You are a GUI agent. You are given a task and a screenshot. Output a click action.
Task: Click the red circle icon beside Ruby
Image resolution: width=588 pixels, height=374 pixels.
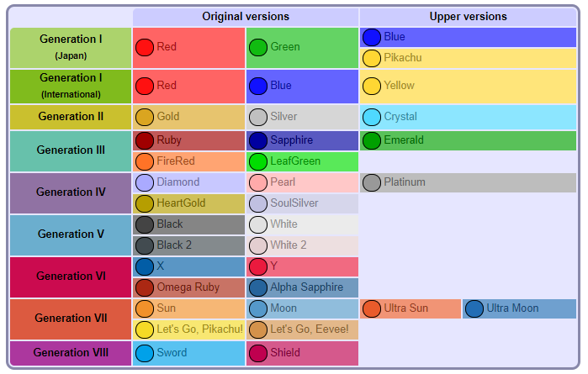point(145,140)
